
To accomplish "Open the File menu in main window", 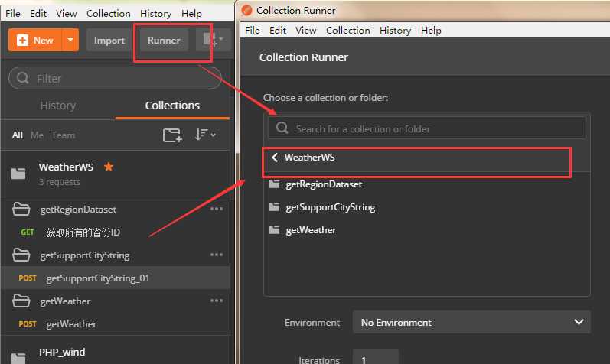I will coord(13,14).
